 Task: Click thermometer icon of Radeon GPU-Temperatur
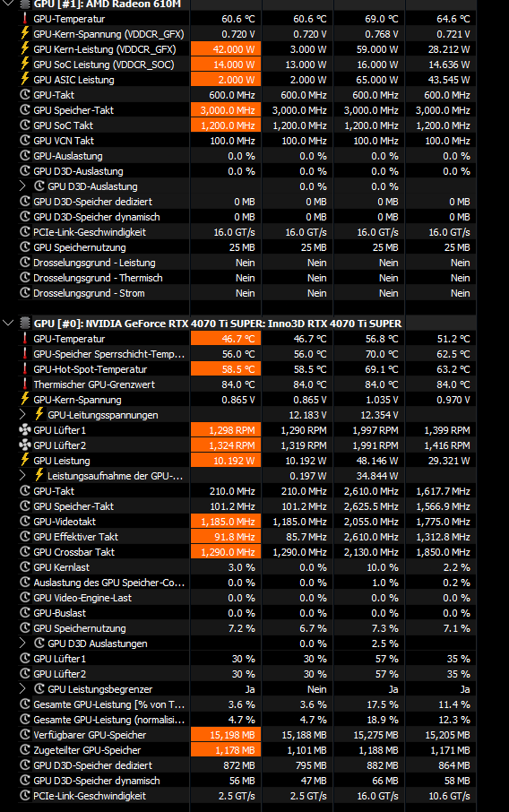pyautogui.click(x=24, y=19)
